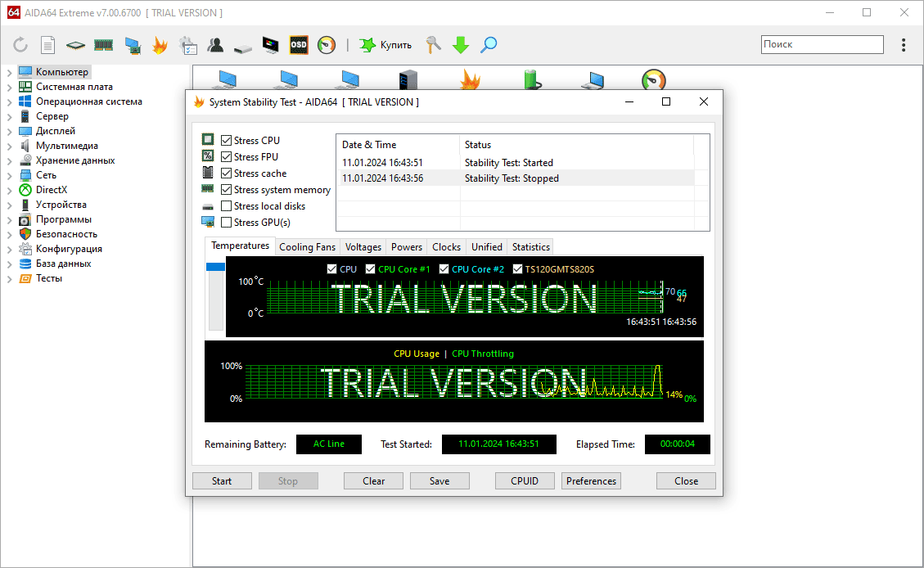Open the monitor diagnostics toolbar icon
The width and height of the screenshot is (924, 568).
pos(270,45)
